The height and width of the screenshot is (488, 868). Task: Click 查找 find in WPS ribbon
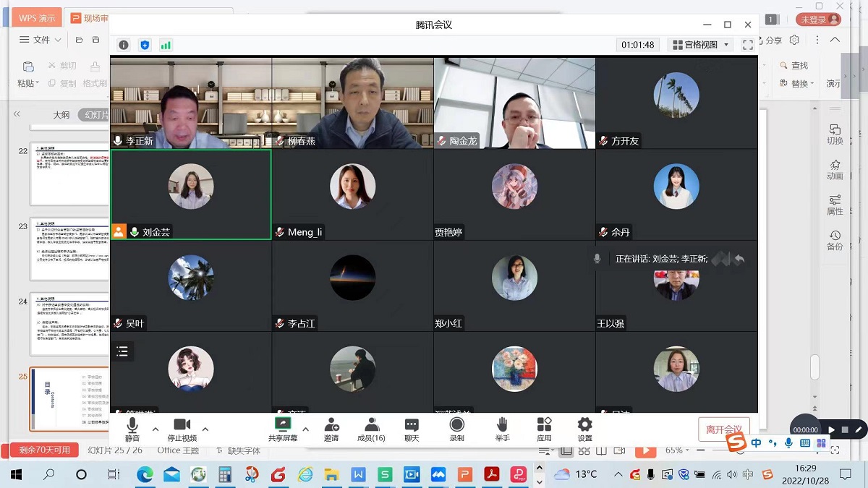point(793,66)
